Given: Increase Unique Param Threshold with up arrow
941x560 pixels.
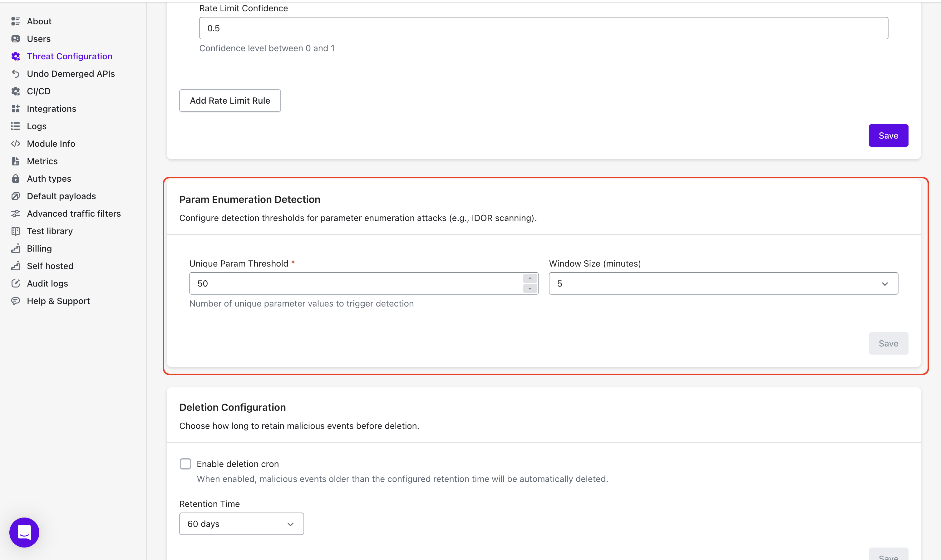Looking at the screenshot, I should click(530, 278).
